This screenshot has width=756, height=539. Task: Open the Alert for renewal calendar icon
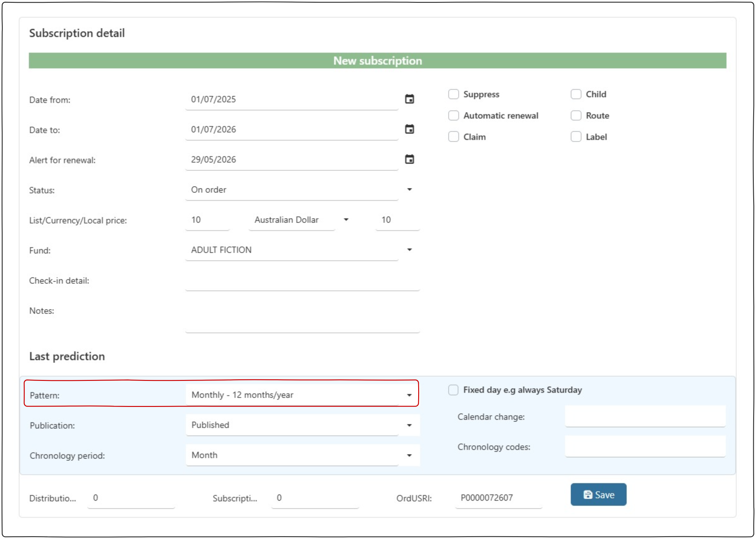coord(409,159)
